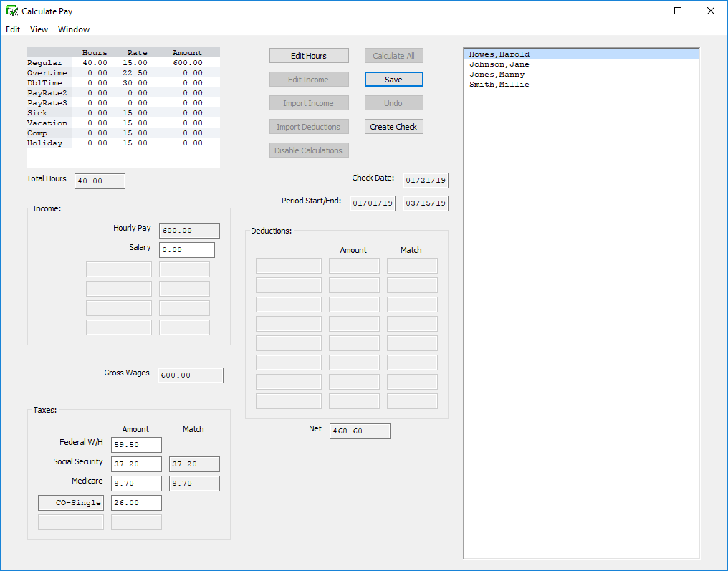Open the Window menu
Screen dimensions: 728x571
point(73,29)
